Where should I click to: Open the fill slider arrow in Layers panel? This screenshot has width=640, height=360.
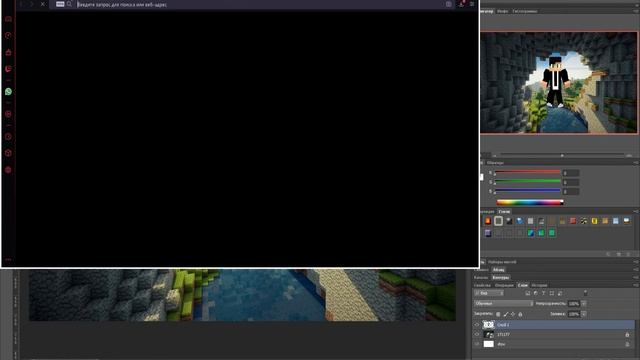(x=584, y=314)
